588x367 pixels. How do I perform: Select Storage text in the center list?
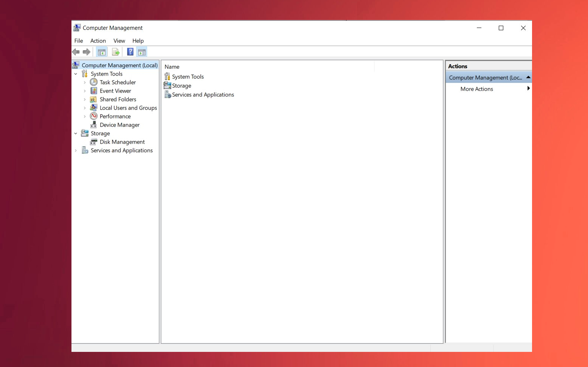[x=182, y=86]
